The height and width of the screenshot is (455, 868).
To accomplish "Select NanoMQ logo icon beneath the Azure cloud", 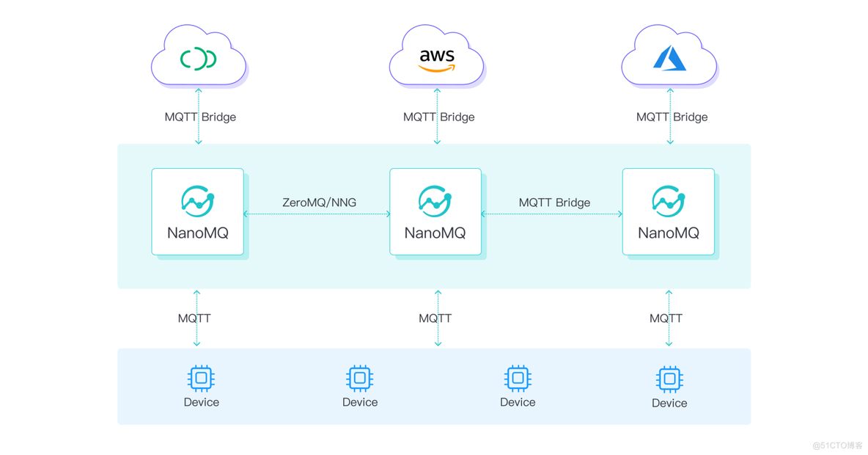I will (669, 201).
